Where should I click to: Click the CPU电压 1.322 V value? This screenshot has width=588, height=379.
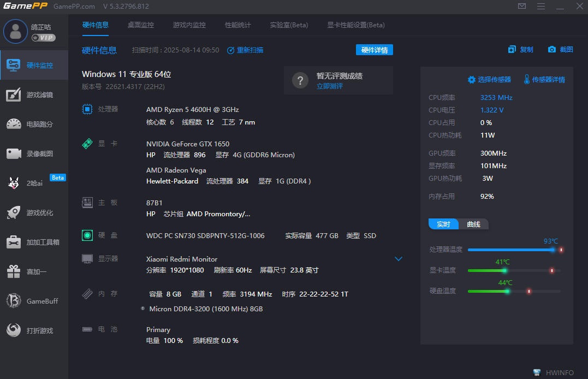tap(491, 110)
